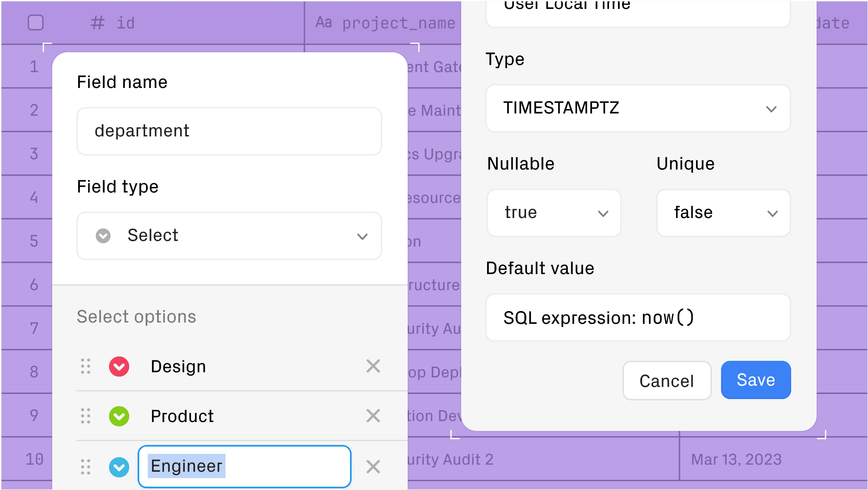
Task: Click the Default value SQL expression field
Action: pyautogui.click(x=638, y=317)
